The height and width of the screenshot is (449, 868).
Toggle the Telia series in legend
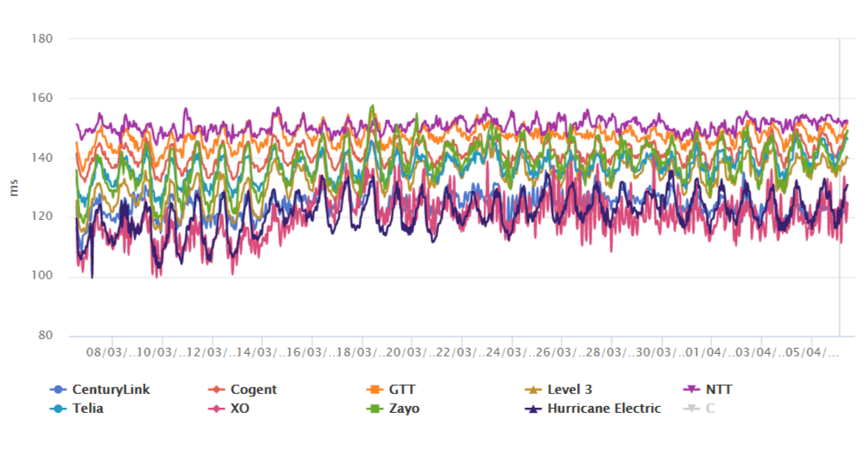[x=76, y=409]
